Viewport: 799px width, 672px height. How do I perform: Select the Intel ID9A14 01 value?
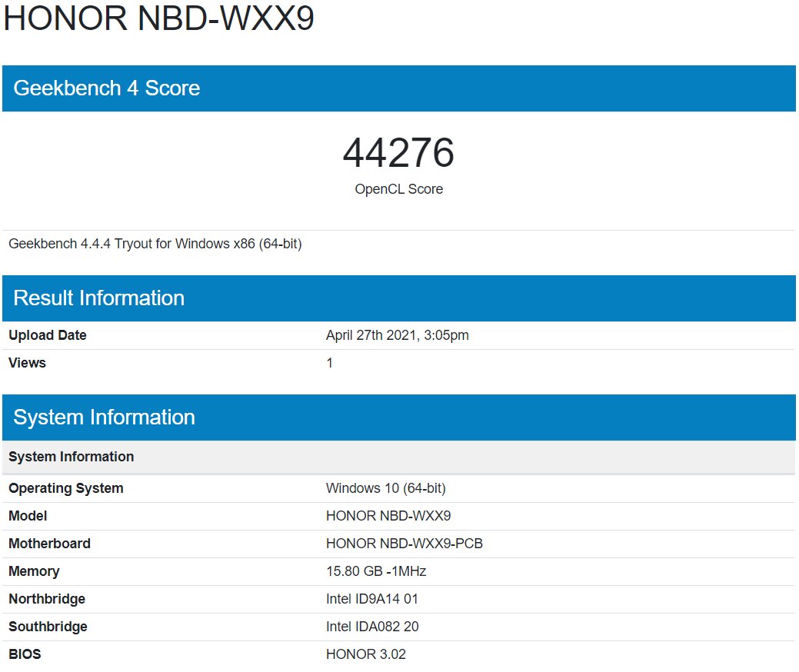click(x=372, y=599)
